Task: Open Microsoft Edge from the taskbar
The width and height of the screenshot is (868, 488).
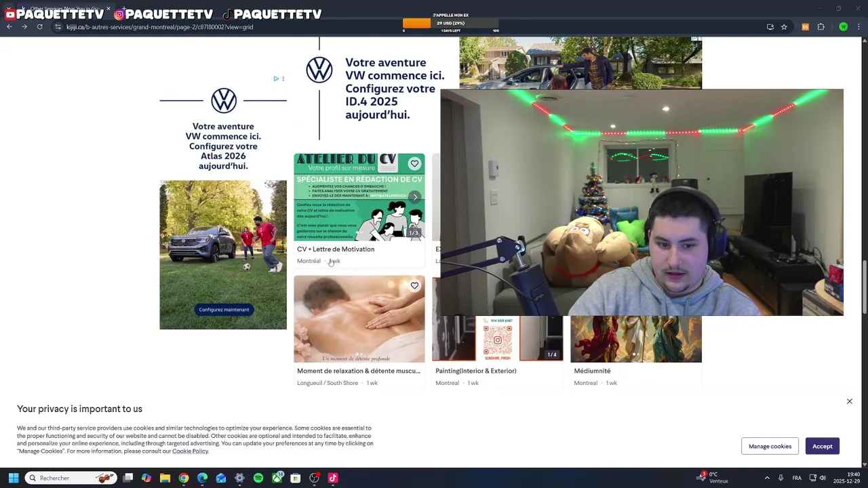Action: [202, 478]
